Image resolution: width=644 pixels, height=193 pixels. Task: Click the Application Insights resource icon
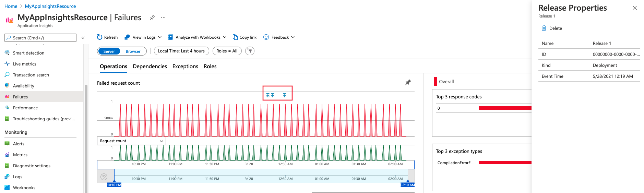[x=9, y=20]
